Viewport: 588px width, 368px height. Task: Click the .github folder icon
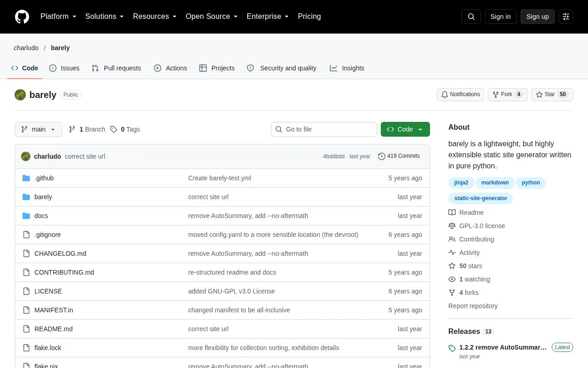click(26, 178)
